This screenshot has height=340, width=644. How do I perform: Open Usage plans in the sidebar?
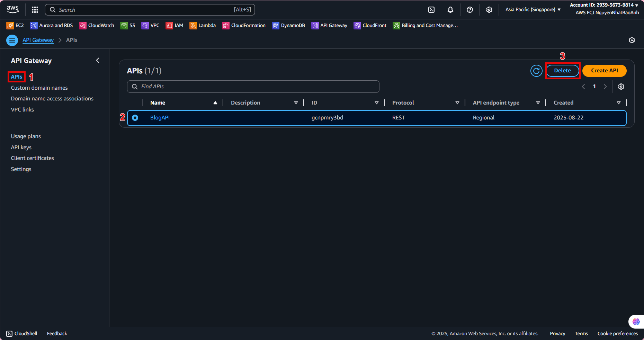26,136
